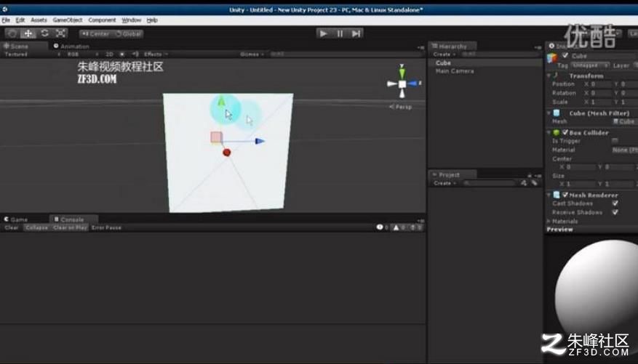Toggle Is Trigger checkbox
The width and height of the screenshot is (638, 364).
(615, 141)
